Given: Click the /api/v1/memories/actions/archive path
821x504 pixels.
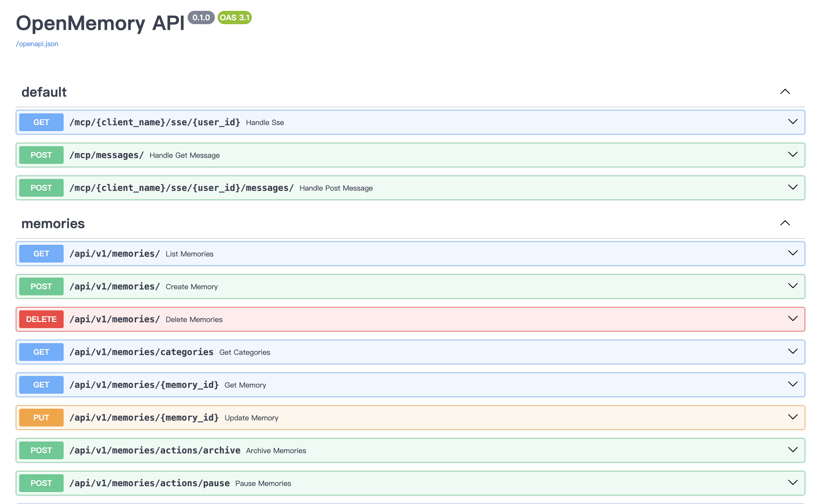Looking at the screenshot, I should [155, 450].
